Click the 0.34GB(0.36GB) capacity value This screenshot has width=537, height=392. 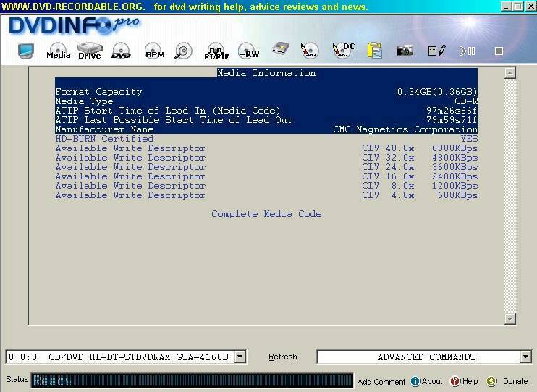pyautogui.click(x=437, y=92)
